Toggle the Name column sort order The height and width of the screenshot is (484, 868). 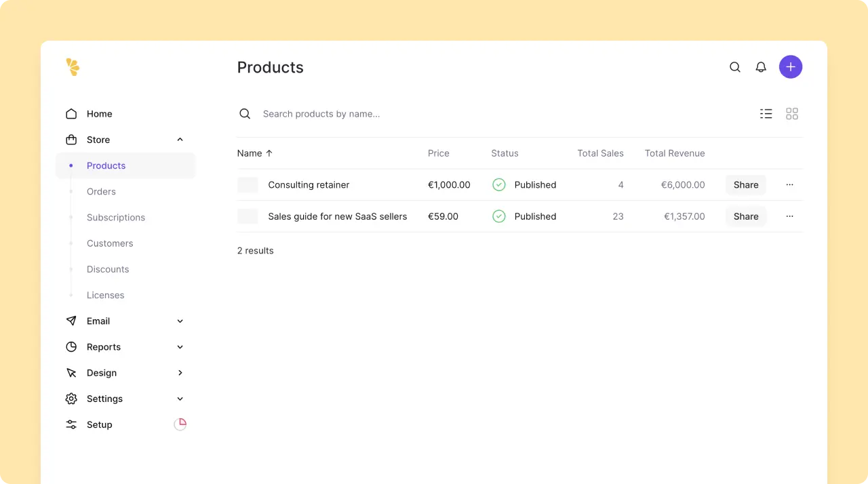(254, 153)
